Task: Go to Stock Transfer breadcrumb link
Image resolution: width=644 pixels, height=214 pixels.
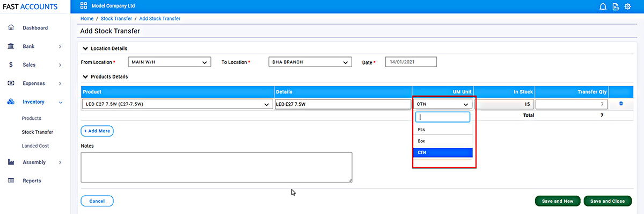Action: (x=116, y=18)
